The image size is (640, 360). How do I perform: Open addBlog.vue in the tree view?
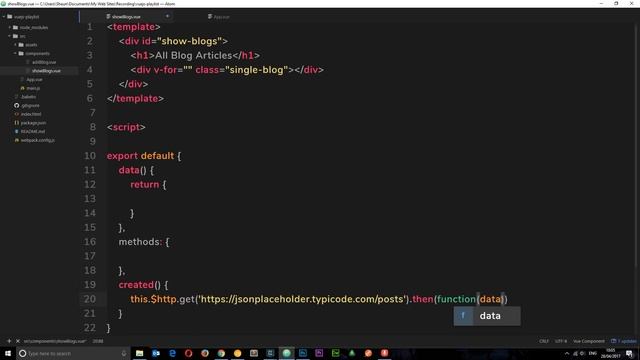(x=44, y=62)
